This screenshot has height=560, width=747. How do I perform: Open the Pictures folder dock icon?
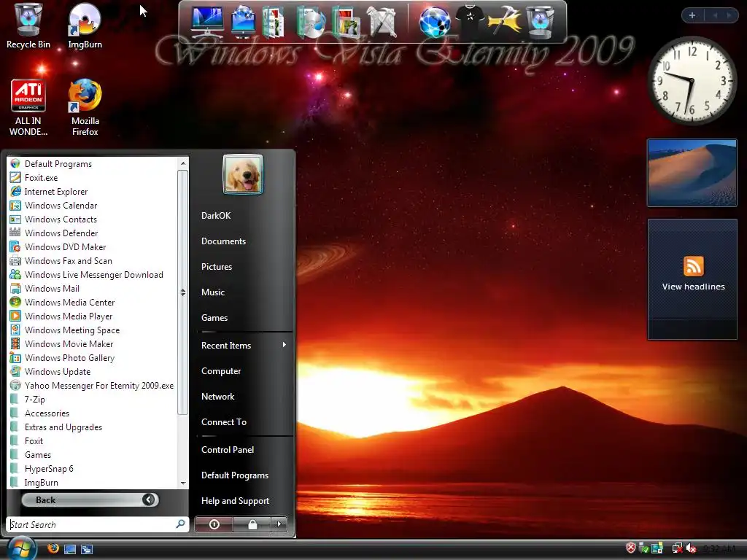coord(347,21)
